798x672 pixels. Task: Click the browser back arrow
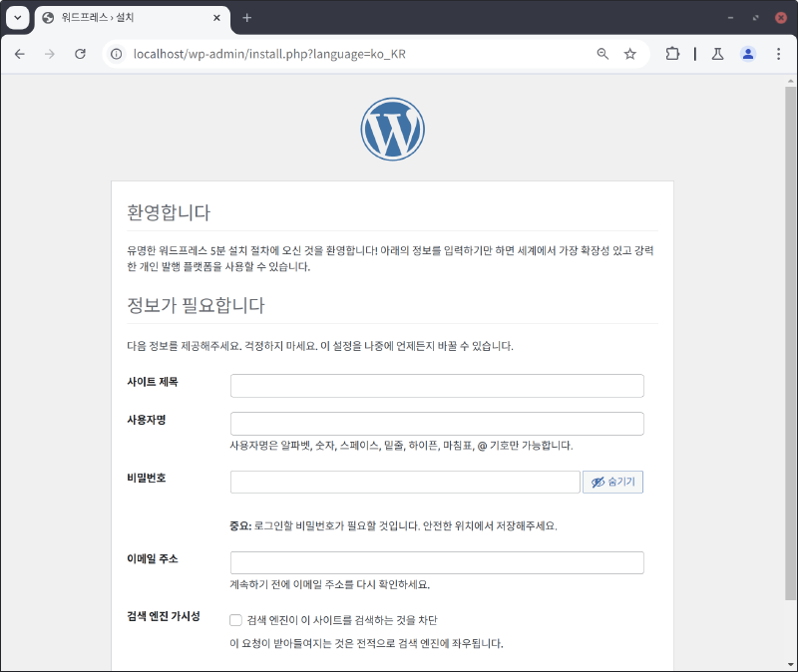coord(20,54)
